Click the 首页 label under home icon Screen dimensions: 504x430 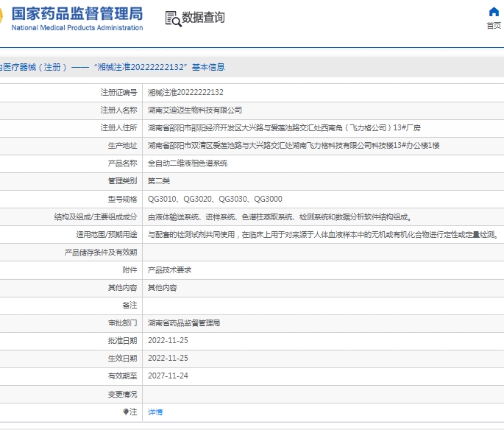click(x=494, y=26)
